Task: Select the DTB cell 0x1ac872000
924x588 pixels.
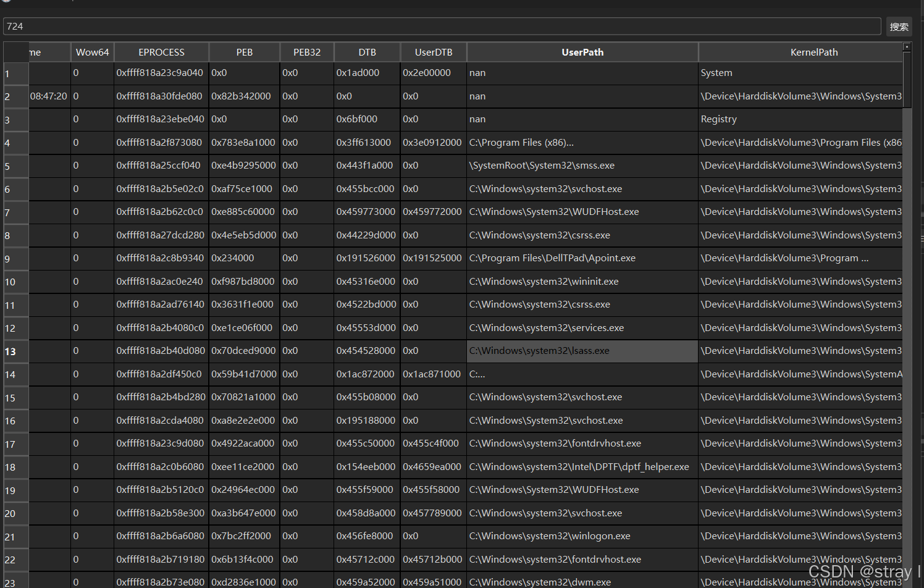Action: [x=367, y=374]
